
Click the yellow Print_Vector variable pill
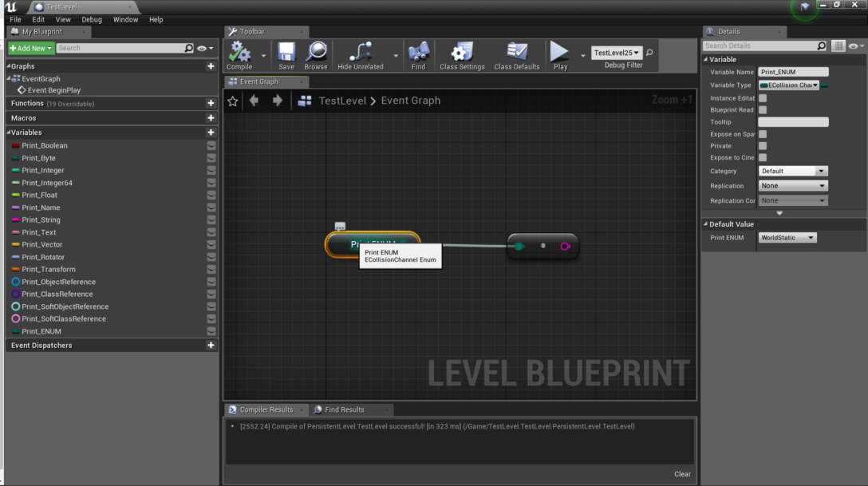(x=16, y=244)
